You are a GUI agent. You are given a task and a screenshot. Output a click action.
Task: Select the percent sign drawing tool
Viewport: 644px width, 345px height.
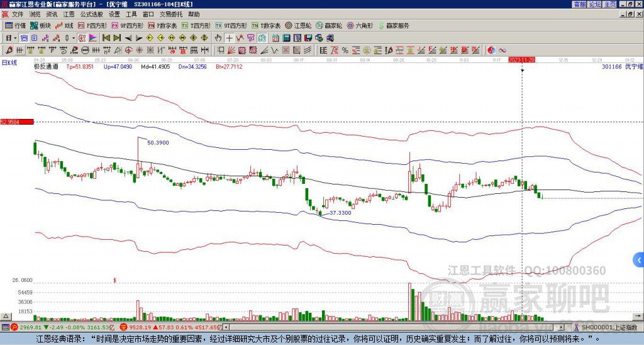coord(345,50)
